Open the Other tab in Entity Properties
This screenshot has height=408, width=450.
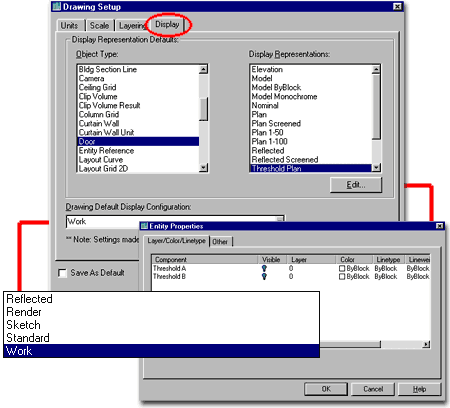(220, 242)
